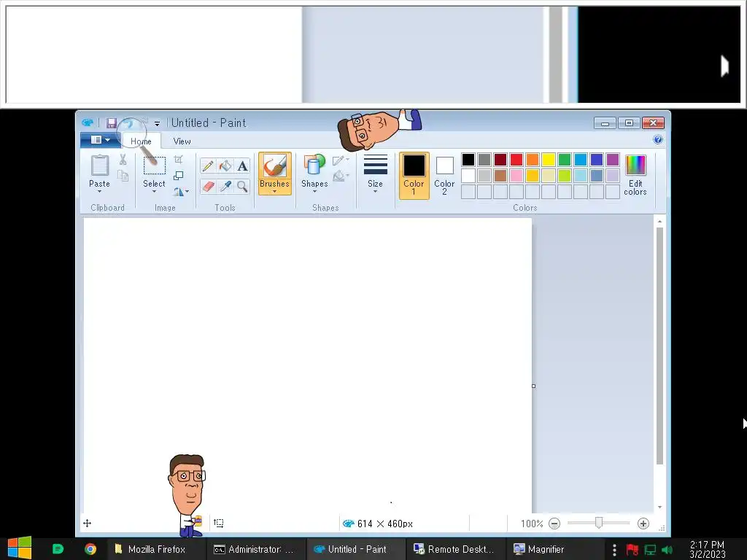Click the Save icon in title bar
The image size is (747, 560).
coord(112,122)
